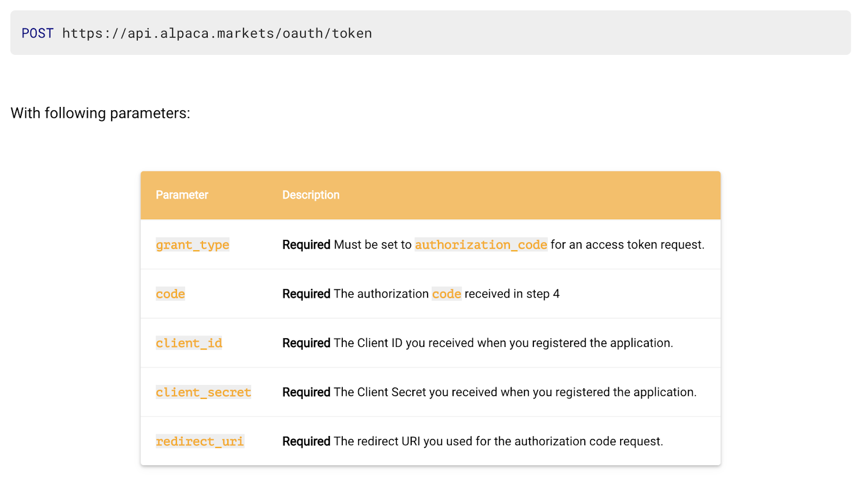Click 'Required' label in grant_type row
868x487 pixels.
tap(307, 245)
